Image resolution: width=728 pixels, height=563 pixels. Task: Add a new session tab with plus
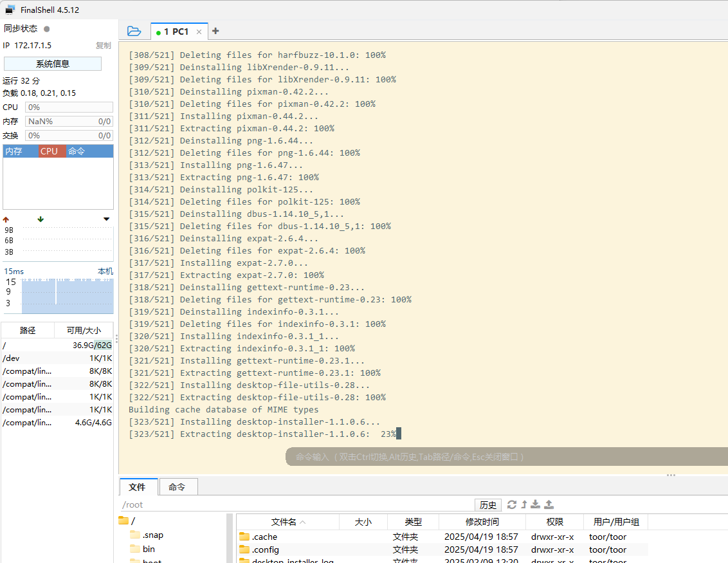click(x=215, y=31)
